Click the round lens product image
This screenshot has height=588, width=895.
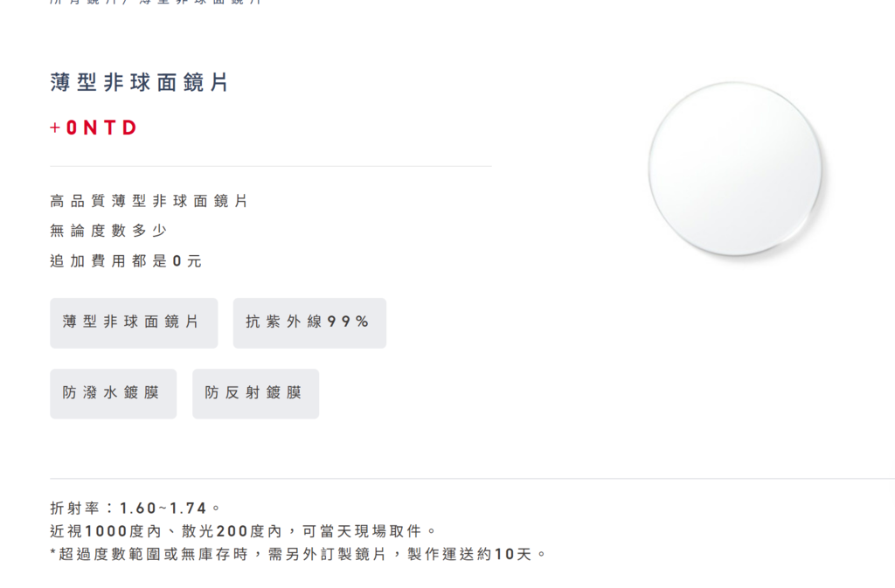click(734, 169)
